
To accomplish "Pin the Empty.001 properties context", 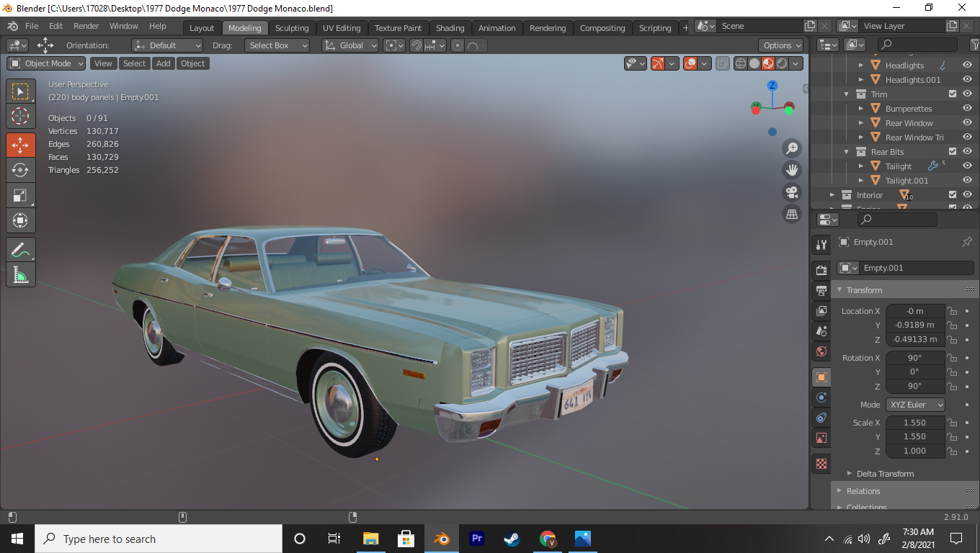I will coord(967,242).
